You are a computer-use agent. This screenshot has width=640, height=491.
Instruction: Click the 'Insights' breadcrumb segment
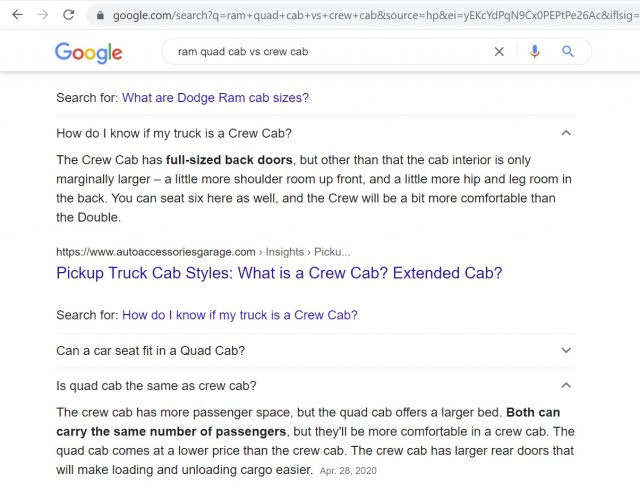pyautogui.click(x=285, y=252)
